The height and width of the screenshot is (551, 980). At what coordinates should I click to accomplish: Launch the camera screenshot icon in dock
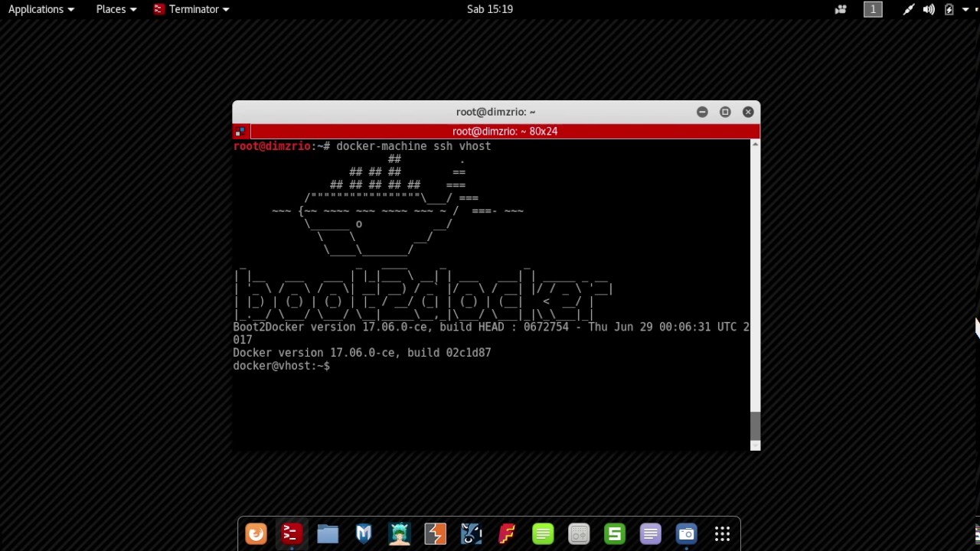coord(687,533)
